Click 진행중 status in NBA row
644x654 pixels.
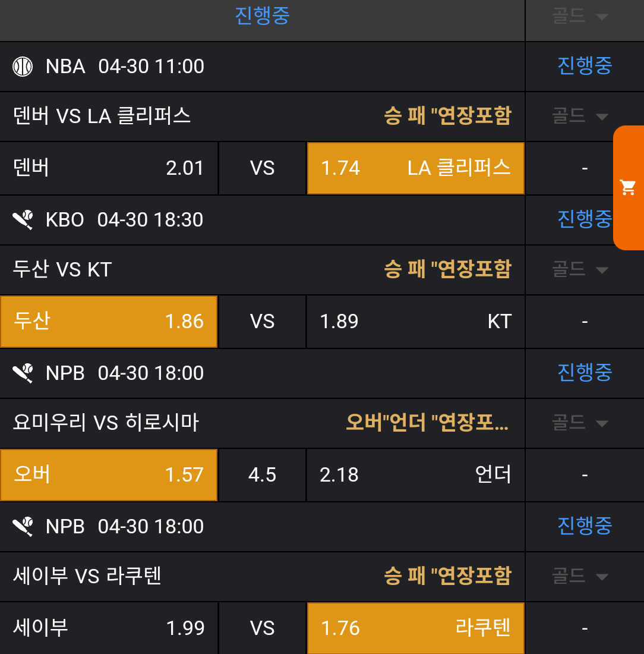click(584, 66)
